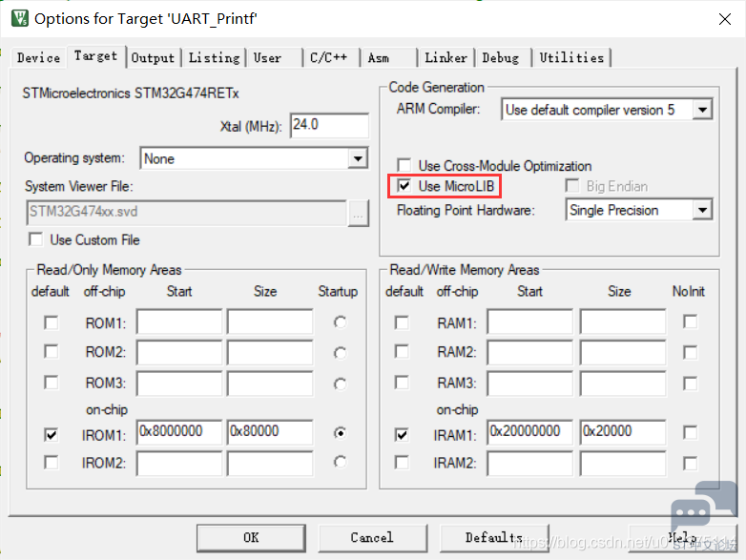This screenshot has width=746, height=560.
Task: Click the ROM2 Size field
Action: click(x=270, y=353)
